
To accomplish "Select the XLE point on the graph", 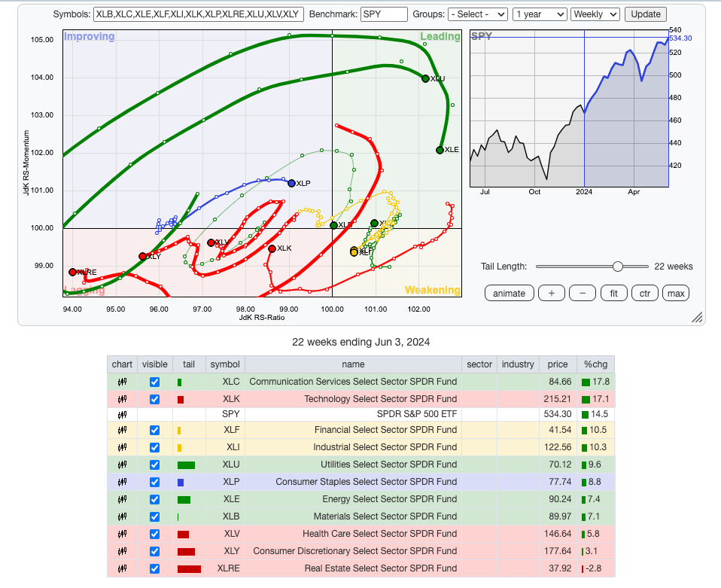I will click(x=440, y=150).
